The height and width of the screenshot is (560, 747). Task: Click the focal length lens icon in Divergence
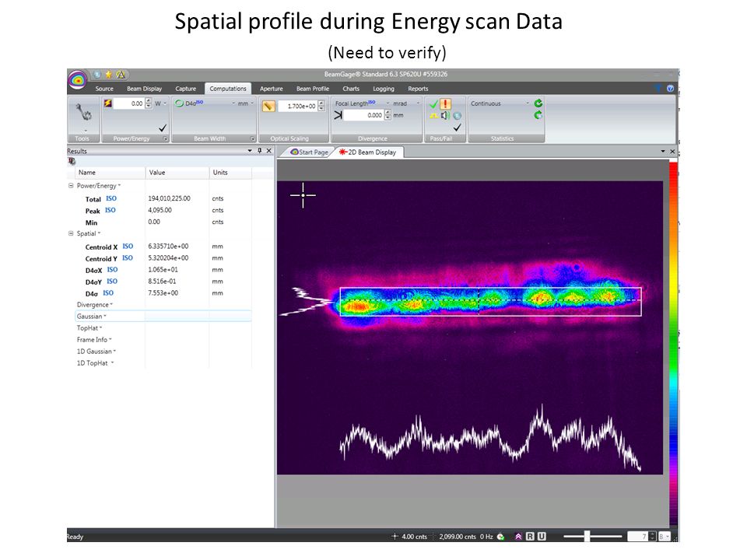tap(338, 115)
